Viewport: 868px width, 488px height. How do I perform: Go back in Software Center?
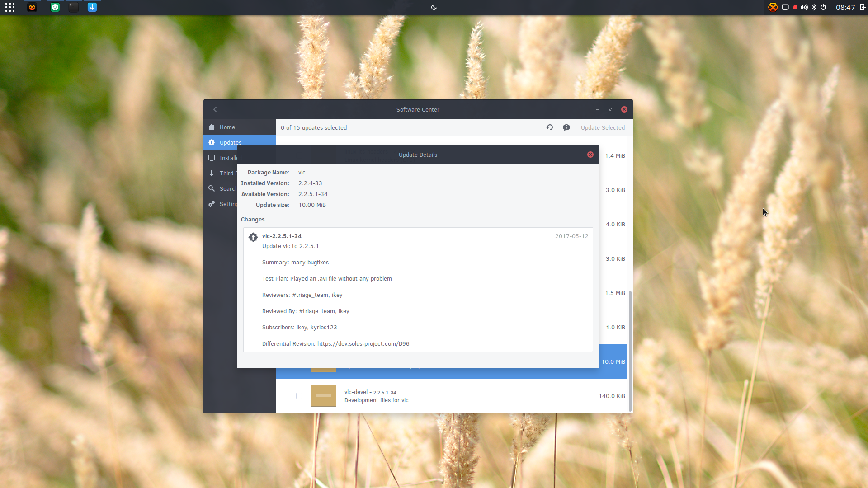pyautogui.click(x=215, y=109)
